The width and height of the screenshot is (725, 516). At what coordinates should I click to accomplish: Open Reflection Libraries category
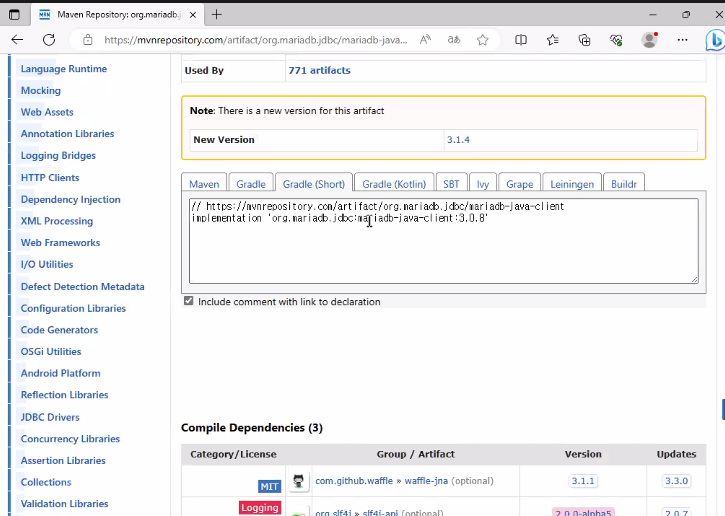coord(65,395)
